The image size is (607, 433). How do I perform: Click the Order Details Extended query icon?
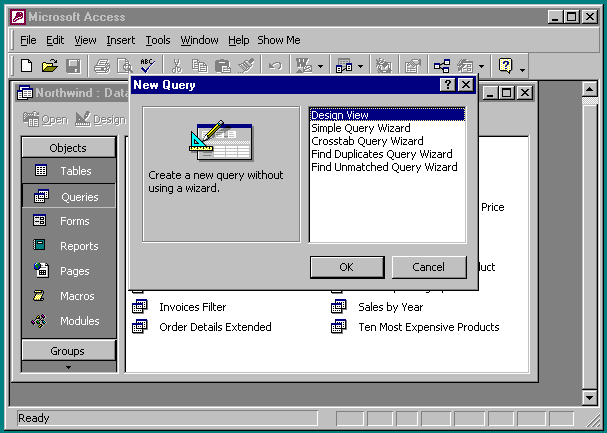tap(139, 327)
